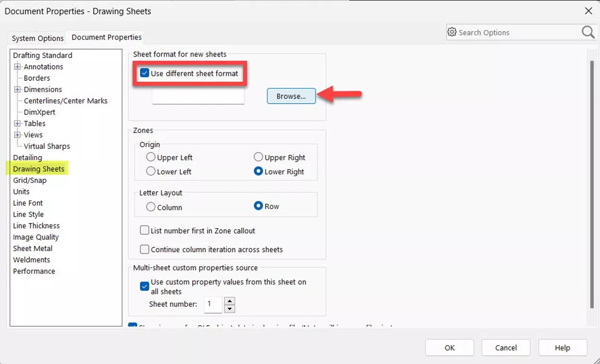This screenshot has width=600, height=364.
Task: Uncheck Use different sheet format
Action: click(x=145, y=73)
